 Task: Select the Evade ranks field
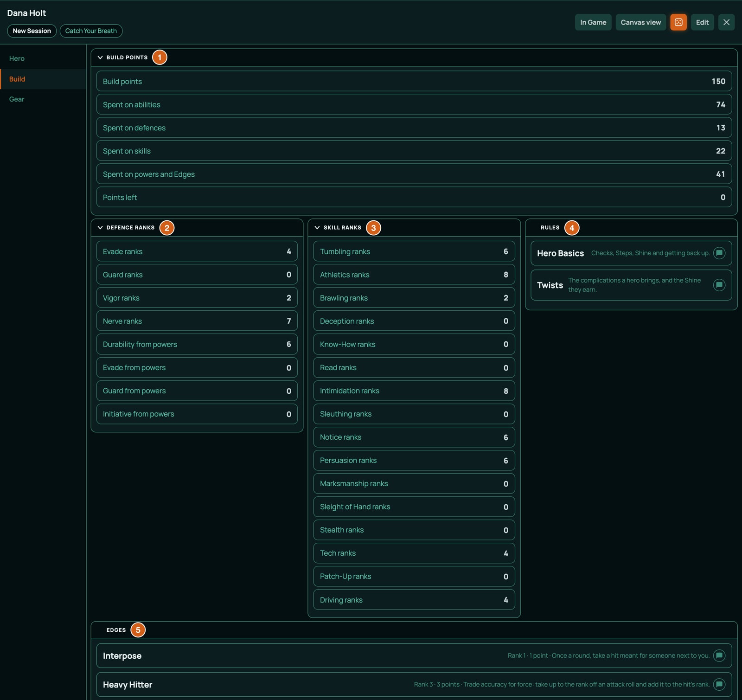pyautogui.click(x=197, y=251)
